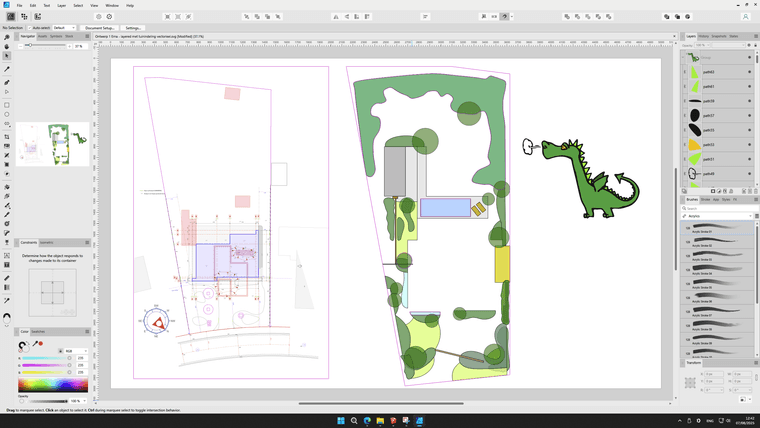Select the Crop tool
The width and height of the screenshot is (760, 428).
7,137
